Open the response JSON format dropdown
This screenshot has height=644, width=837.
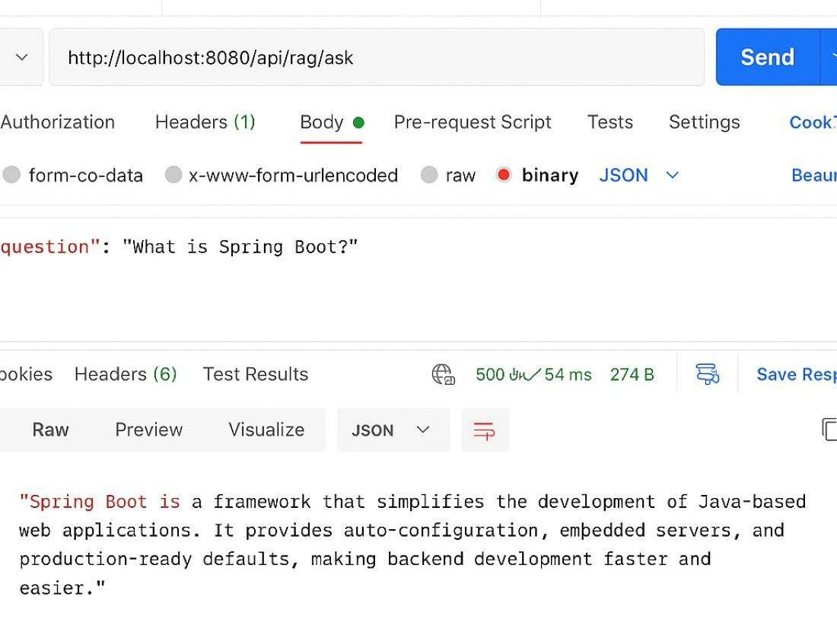(x=392, y=430)
